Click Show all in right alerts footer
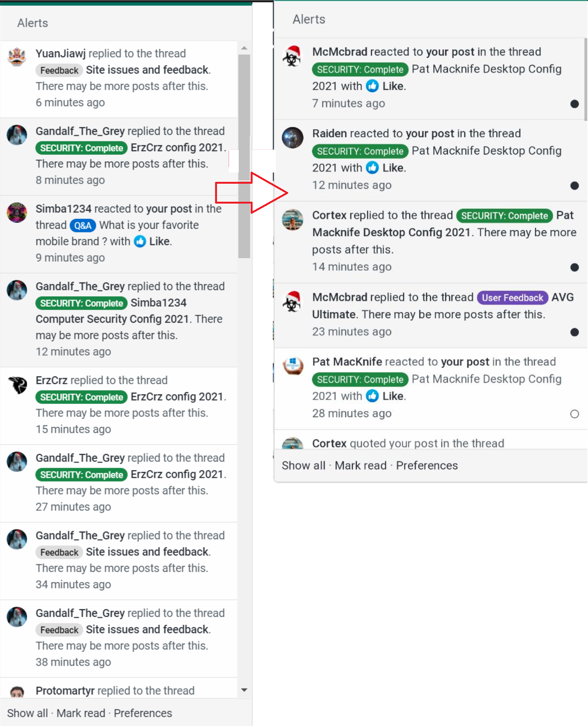 coord(303,465)
